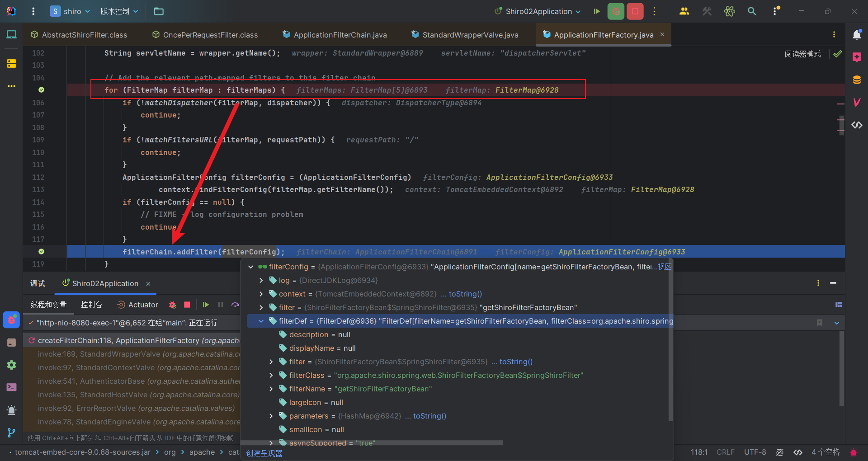Image resolution: width=868 pixels, height=461 pixels.
Task: Hide the debug tool window minimize dash
Action: [x=833, y=283]
